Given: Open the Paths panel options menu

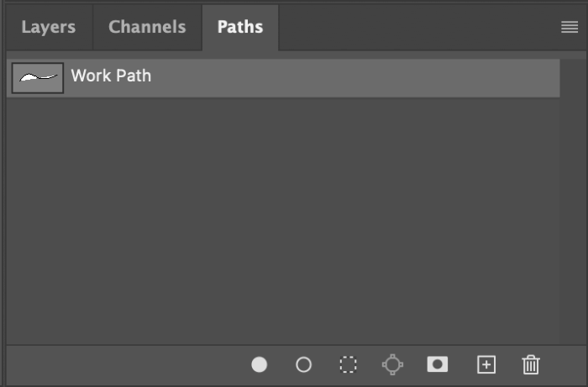Looking at the screenshot, I should coord(569,27).
